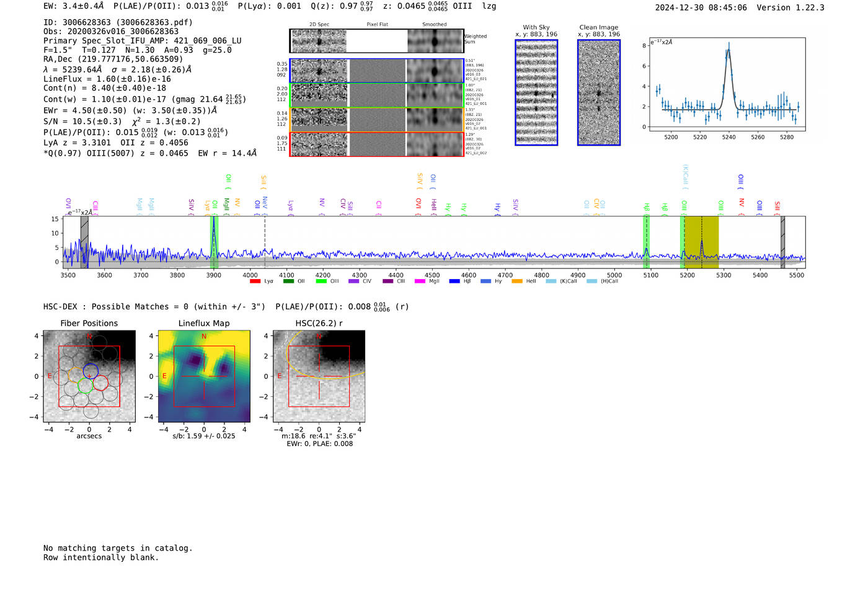Viewport: 868px width, 591px height.
Task: Click the "s/b: 1.59 +/- 0.025" caption
Action: [x=204, y=436]
